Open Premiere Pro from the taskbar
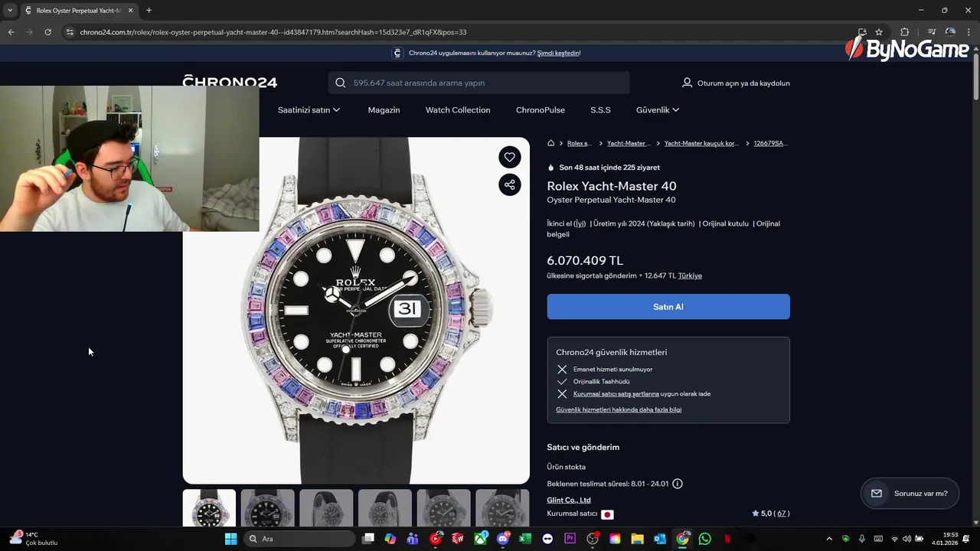Viewport: 980px width, 551px height. click(570, 539)
